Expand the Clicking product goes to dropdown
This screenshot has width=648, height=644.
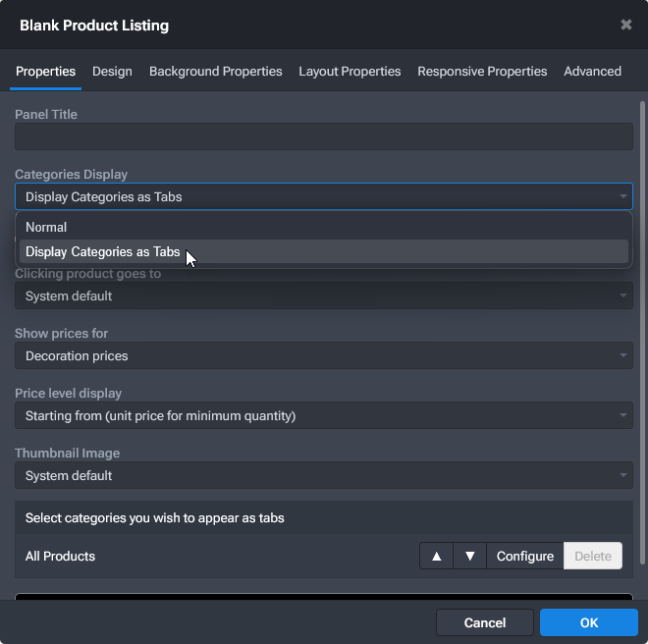pos(323,295)
